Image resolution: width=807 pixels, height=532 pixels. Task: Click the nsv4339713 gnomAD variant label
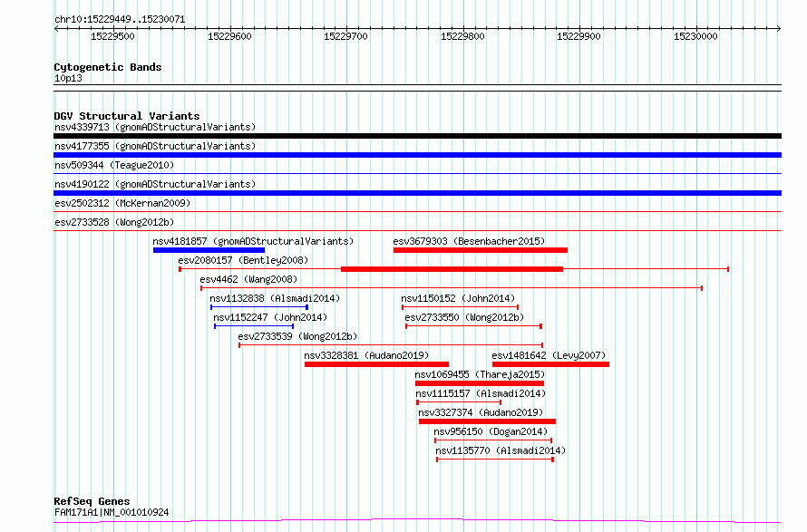[155, 127]
